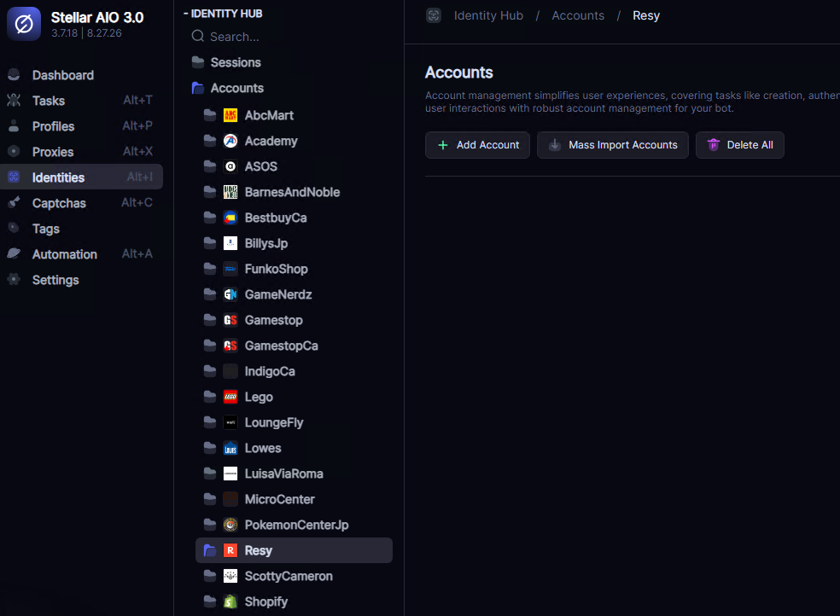Screen dimensions: 840x616
Task: Click Mass Import Accounts button
Action: coord(612,145)
